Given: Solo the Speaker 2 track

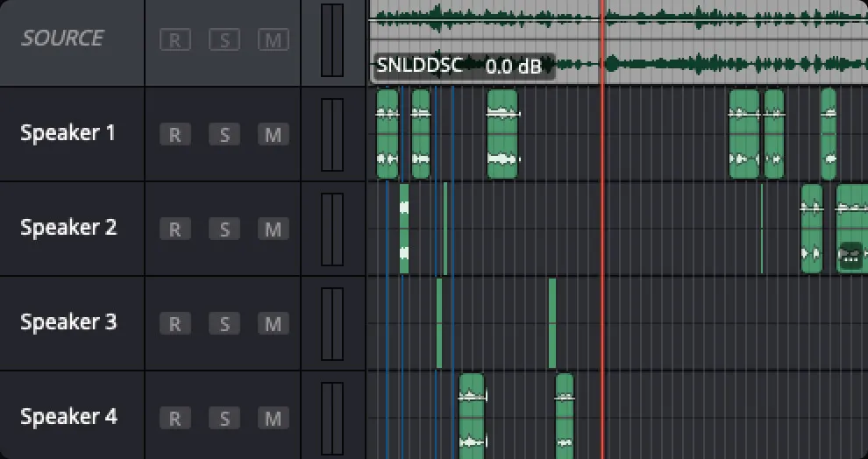Looking at the screenshot, I should [x=224, y=229].
